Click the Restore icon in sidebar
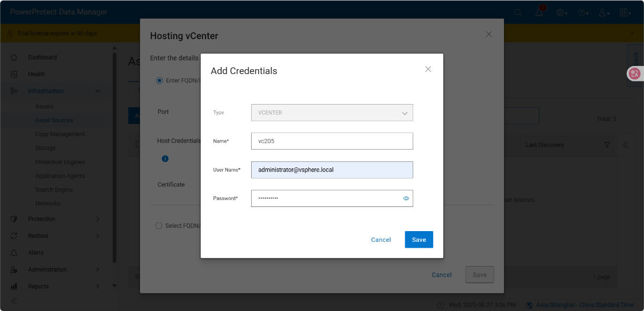Screen dimensions: 644x311 point(14,236)
